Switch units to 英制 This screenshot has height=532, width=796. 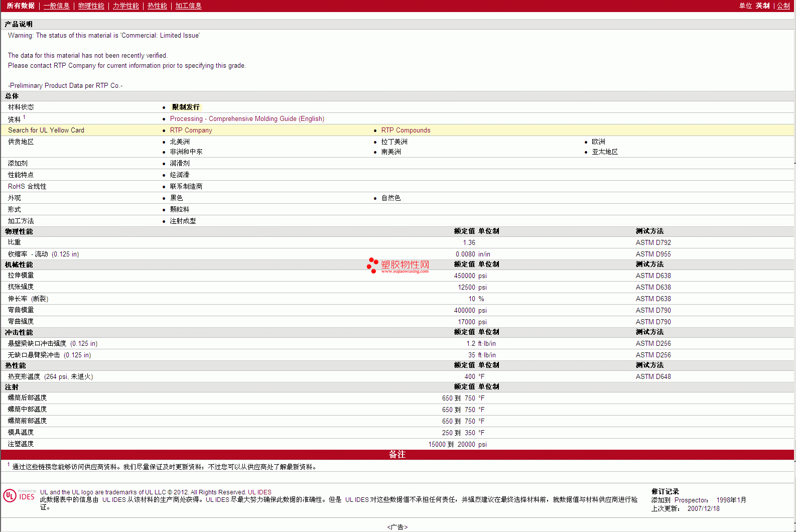763,6
